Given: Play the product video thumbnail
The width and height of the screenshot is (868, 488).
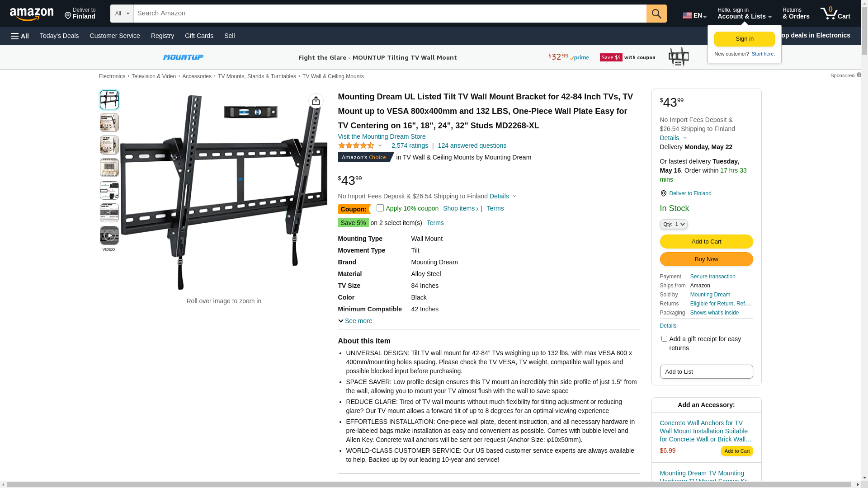Looking at the screenshot, I should (109, 235).
